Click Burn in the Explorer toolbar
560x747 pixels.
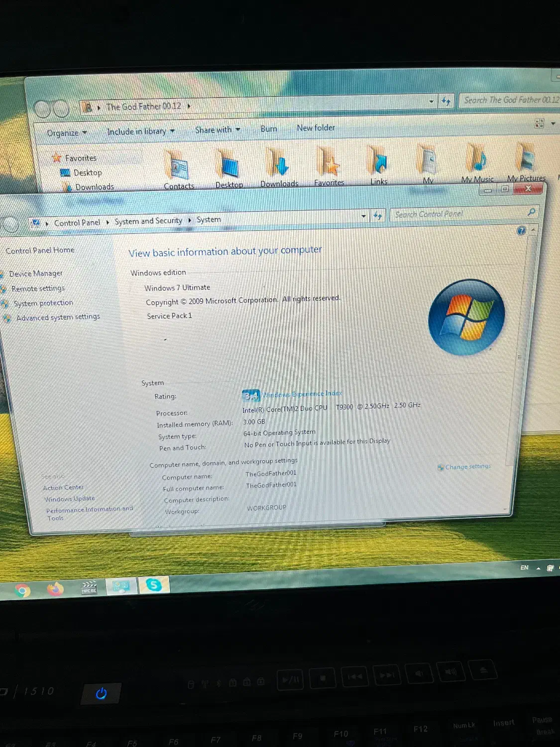point(269,129)
